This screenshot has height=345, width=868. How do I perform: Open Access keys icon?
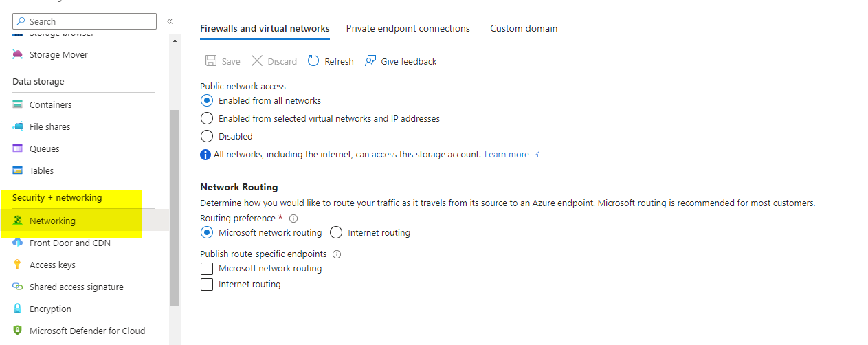[x=18, y=265]
